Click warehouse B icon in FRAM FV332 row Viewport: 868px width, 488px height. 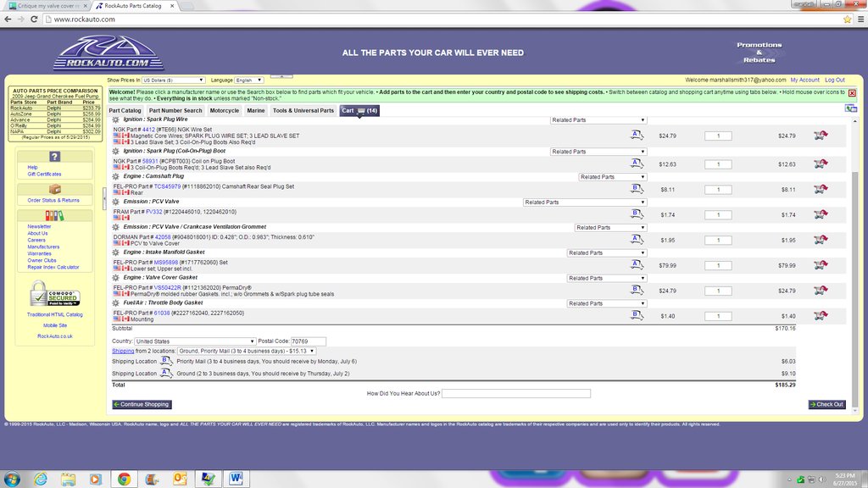point(637,214)
